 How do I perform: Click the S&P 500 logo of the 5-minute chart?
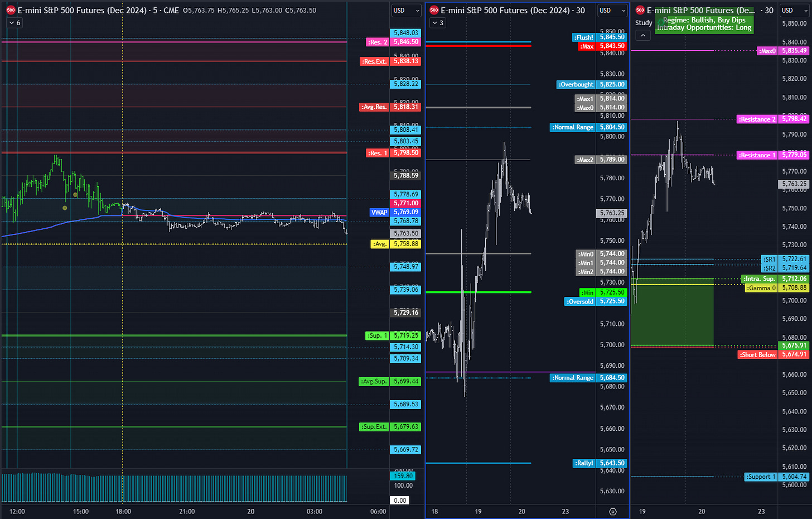tap(11, 10)
